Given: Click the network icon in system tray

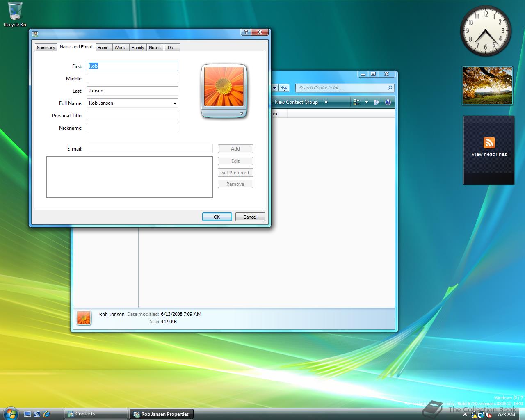Looking at the screenshot, I should tap(481, 415).
